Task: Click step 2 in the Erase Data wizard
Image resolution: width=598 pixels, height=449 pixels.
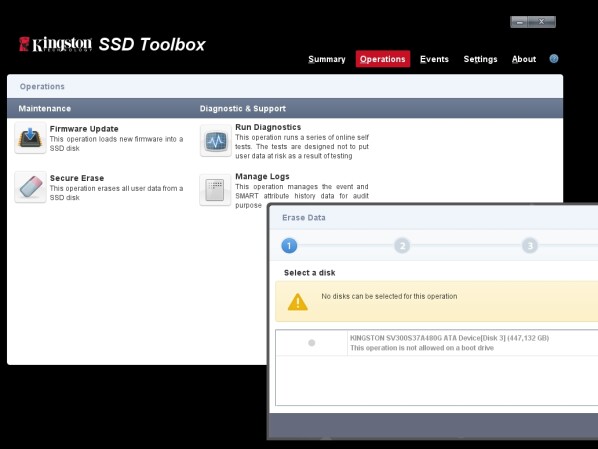Action: (x=402, y=246)
